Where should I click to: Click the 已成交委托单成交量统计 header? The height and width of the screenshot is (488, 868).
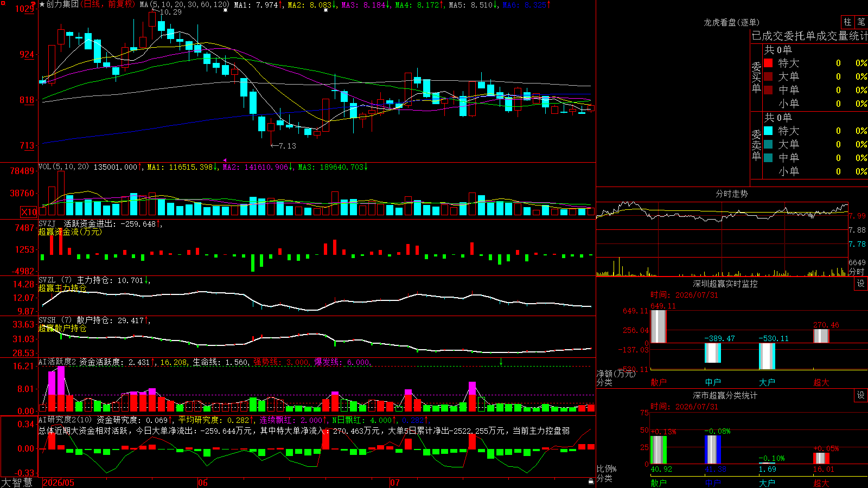click(809, 36)
